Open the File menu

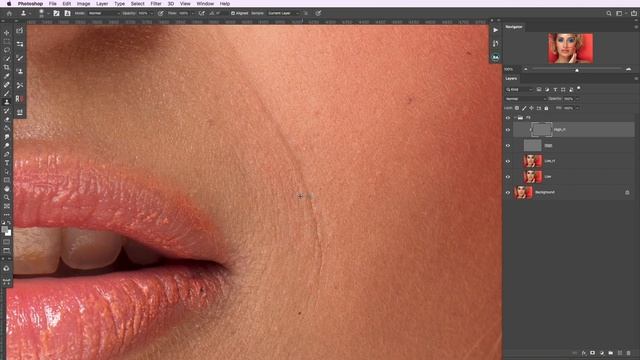tap(53, 4)
